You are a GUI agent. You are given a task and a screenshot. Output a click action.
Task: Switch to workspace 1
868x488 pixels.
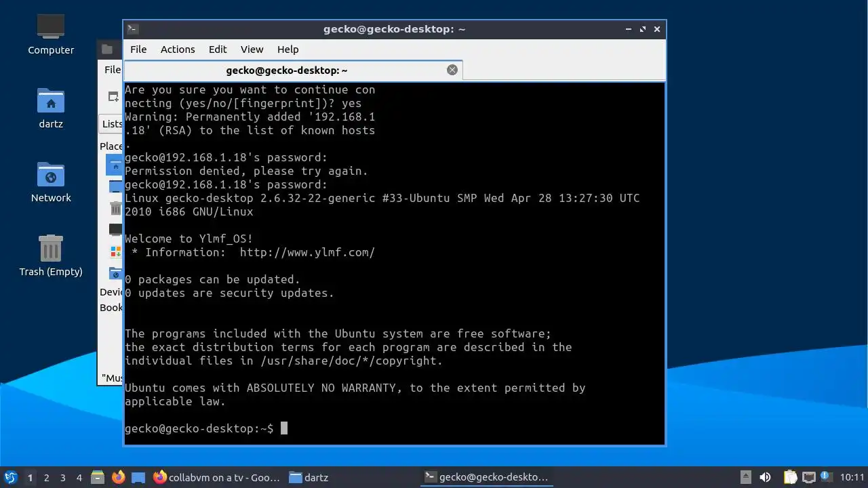30,478
